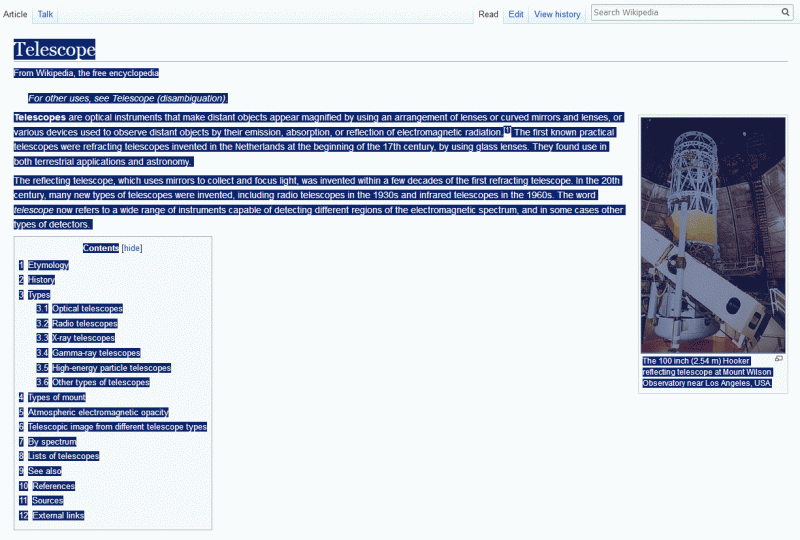Click the Search Wikipedia input field

[x=685, y=13]
